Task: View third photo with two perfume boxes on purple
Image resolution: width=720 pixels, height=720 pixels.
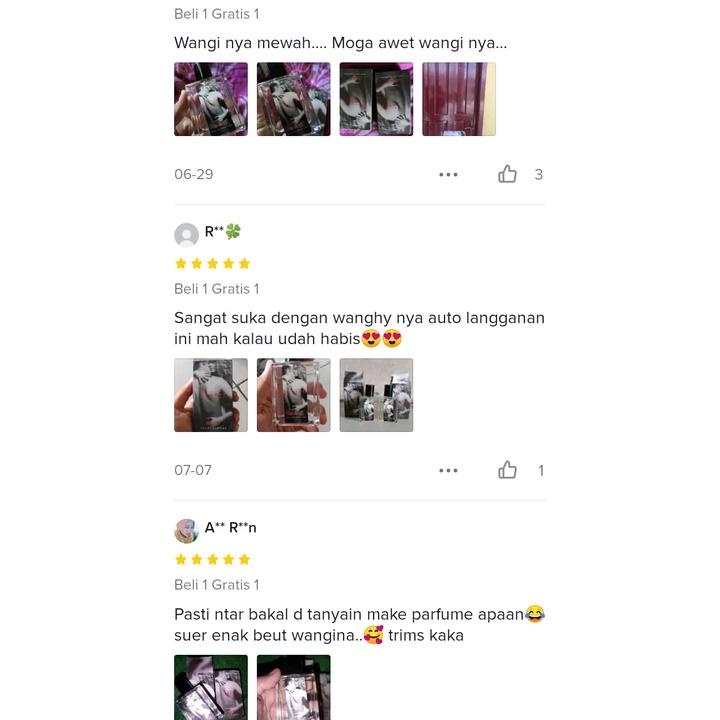Action: [376, 99]
